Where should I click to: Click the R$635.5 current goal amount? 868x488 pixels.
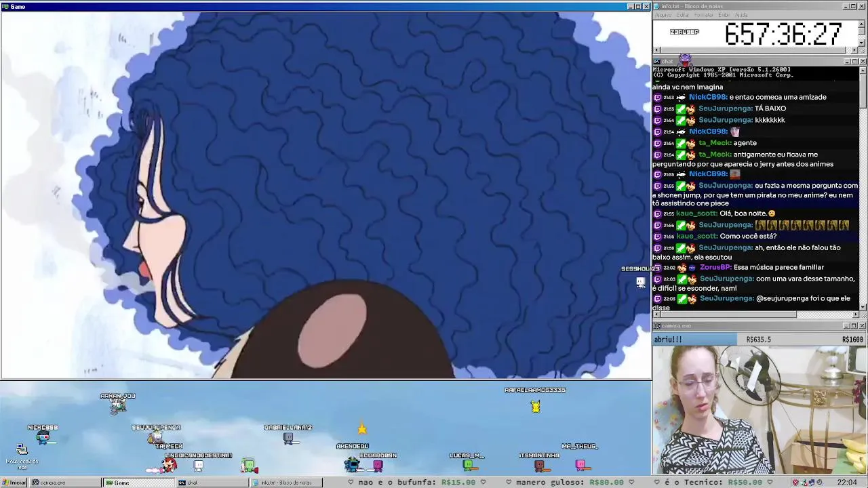[758, 340]
